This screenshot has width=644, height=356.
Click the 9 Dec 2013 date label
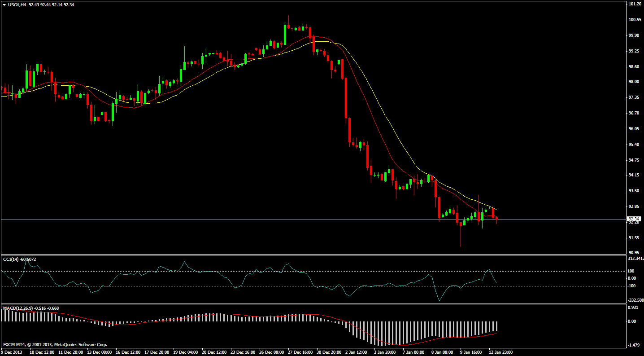[12, 352]
